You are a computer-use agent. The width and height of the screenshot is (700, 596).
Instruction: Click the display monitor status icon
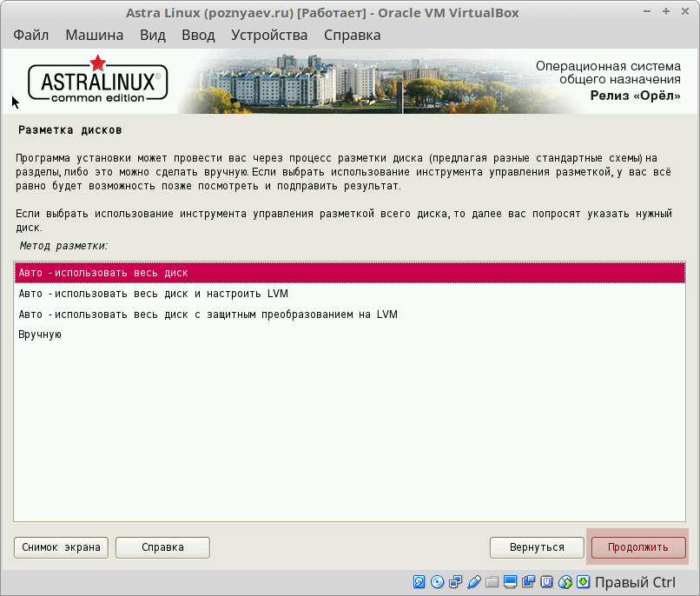pos(511,582)
